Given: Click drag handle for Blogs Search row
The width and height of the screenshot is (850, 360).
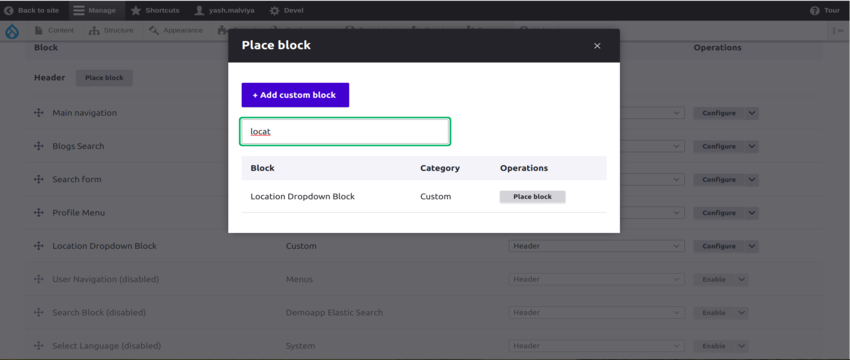Looking at the screenshot, I should pyautogui.click(x=38, y=146).
